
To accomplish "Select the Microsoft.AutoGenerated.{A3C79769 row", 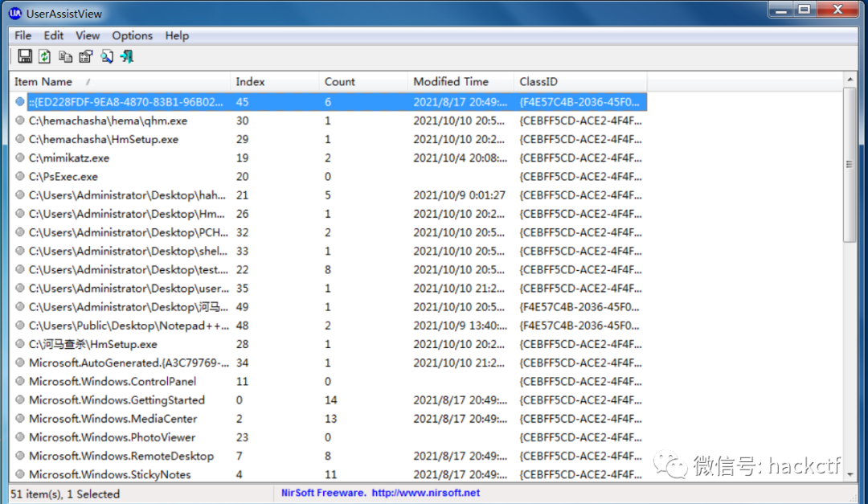I will pyautogui.click(x=328, y=363).
